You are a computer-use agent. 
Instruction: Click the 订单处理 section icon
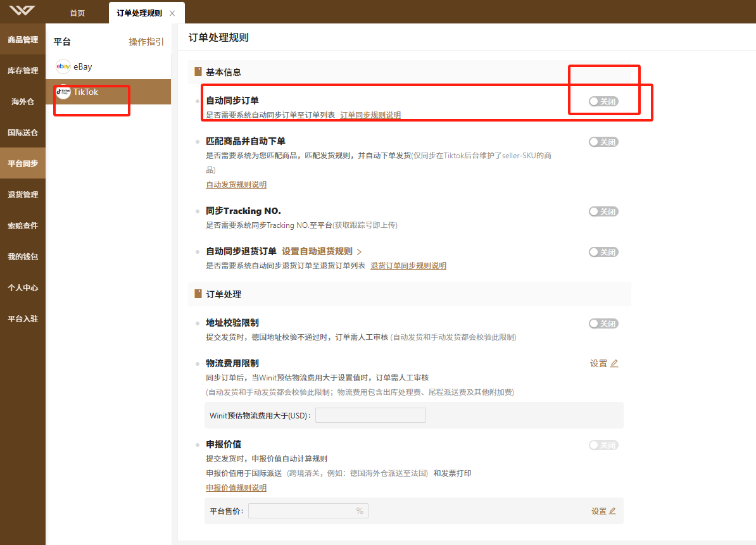[x=198, y=294]
